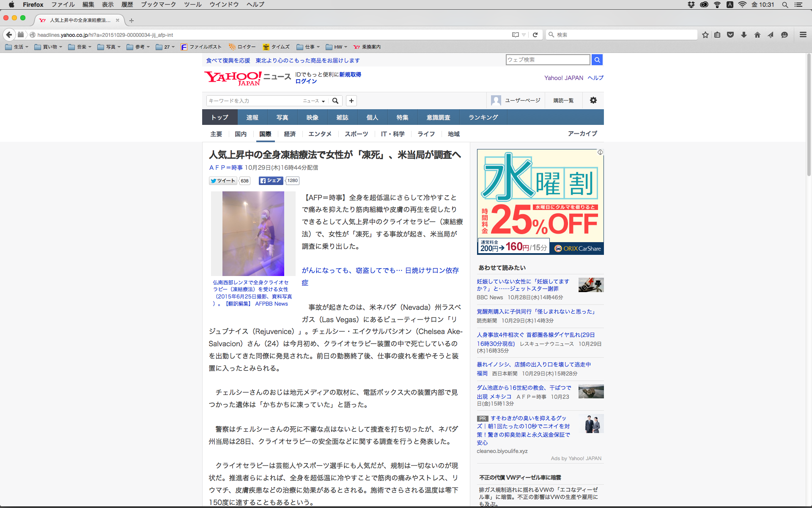
Task: Click the plus button beside keyword search
Action: coord(351,101)
